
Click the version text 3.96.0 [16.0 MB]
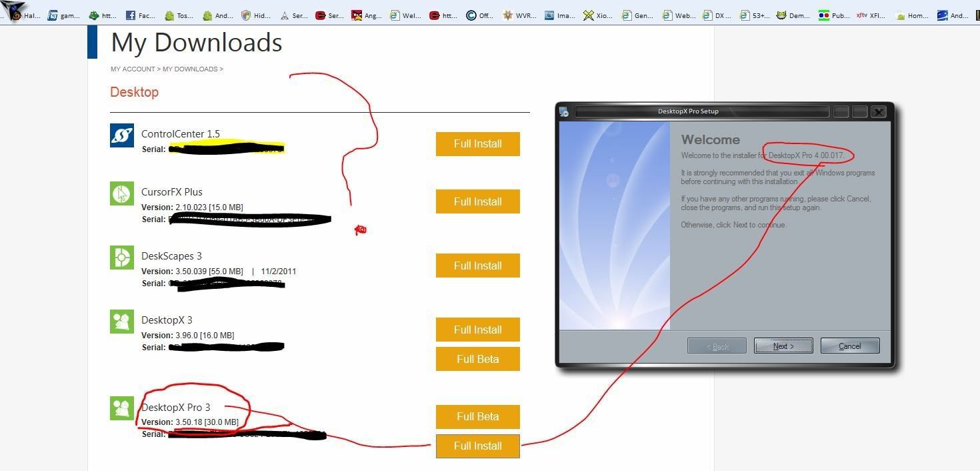point(205,336)
